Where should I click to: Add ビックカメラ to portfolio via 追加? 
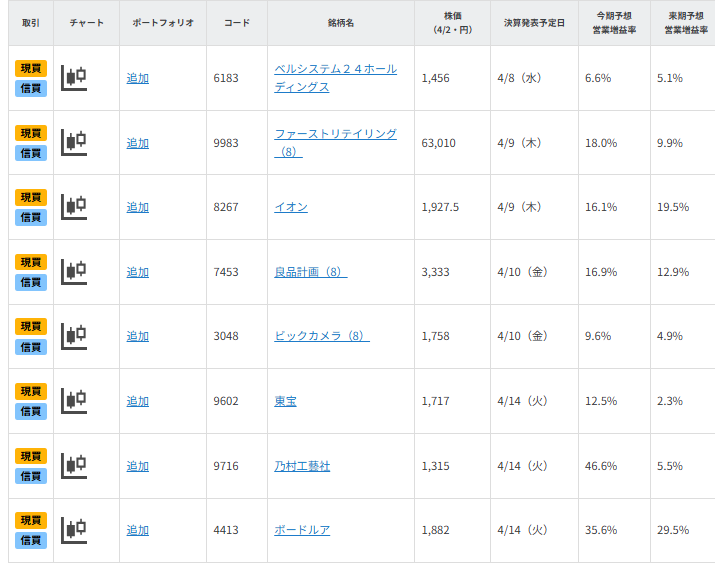[137, 336]
